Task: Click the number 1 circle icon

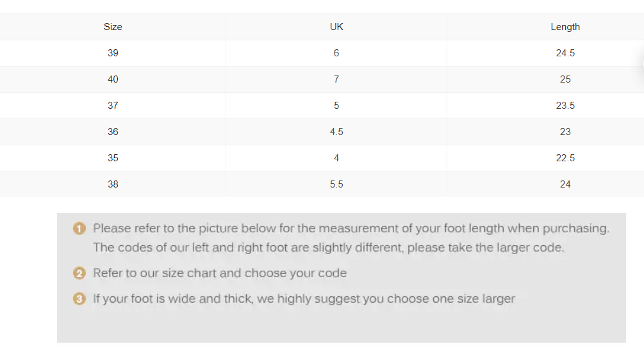Action: 79,228
